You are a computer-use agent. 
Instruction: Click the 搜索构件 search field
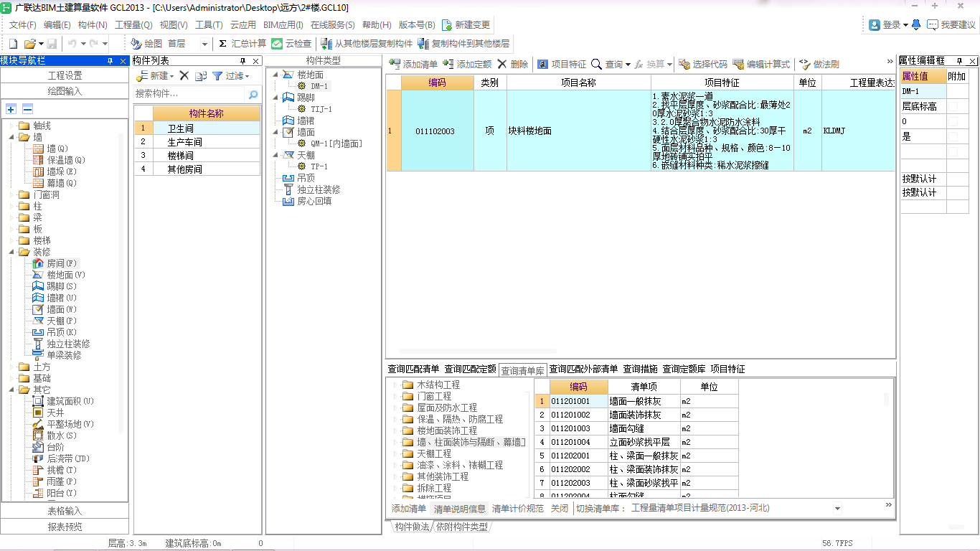click(189, 94)
